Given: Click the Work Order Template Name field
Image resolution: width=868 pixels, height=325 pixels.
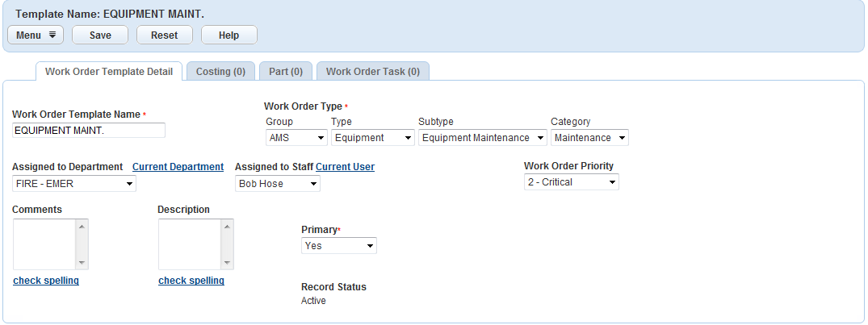Looking at the screenshot, I should (x=89, y=131).
